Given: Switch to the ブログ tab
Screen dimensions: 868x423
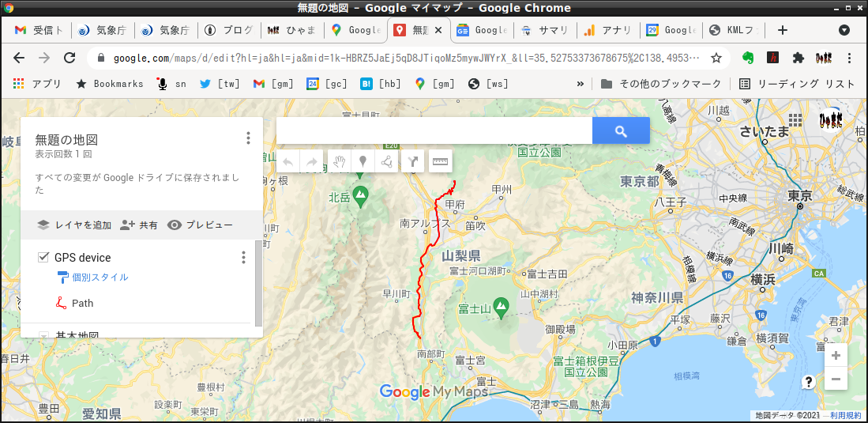Looking at the screenshot, I should pos(228,31).
